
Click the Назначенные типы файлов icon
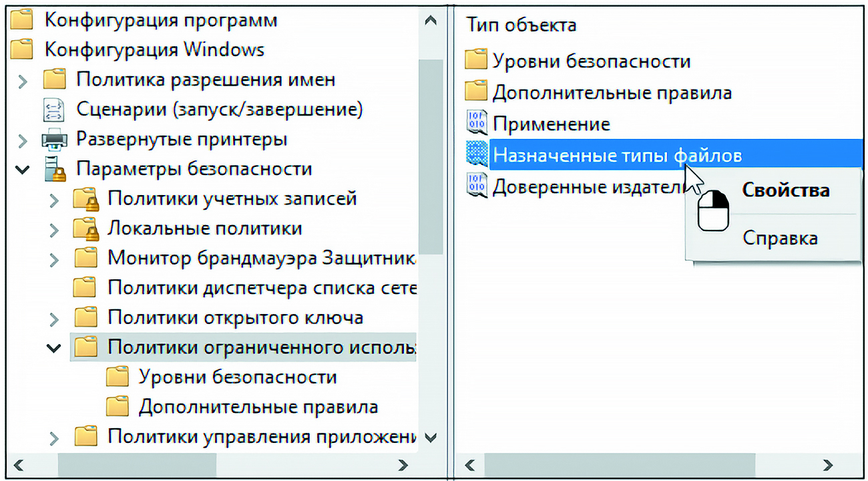(476, 156)
